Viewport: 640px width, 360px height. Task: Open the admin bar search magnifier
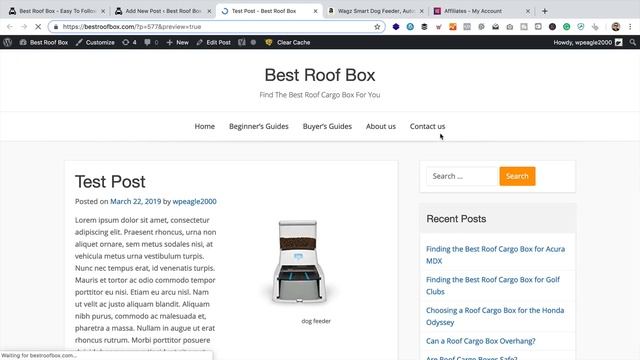click(x=632, y=42)
